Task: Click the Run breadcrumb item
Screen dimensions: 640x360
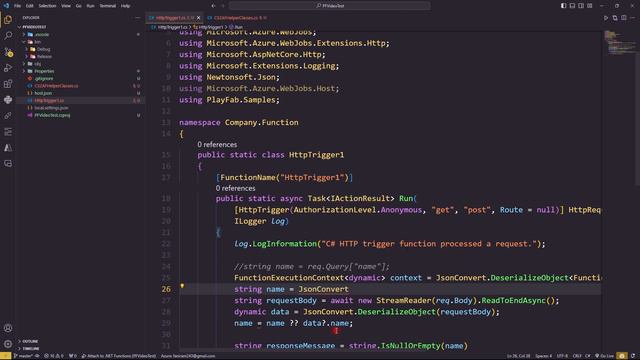Action: click(238, 27)
